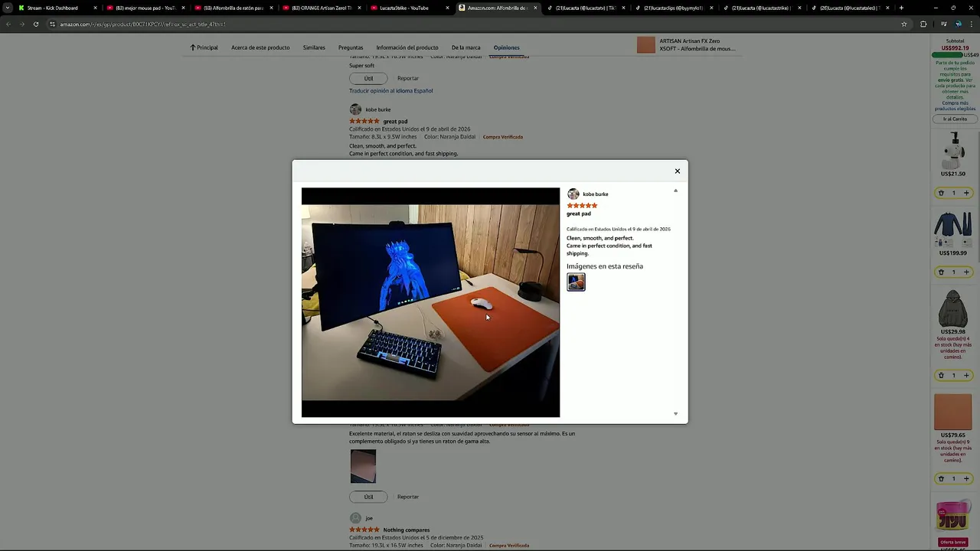Image resolution: width=980 pixels, height=551 pixels.
Task: Click Útil button under Super soft review
Action: [x=368, y=78]
